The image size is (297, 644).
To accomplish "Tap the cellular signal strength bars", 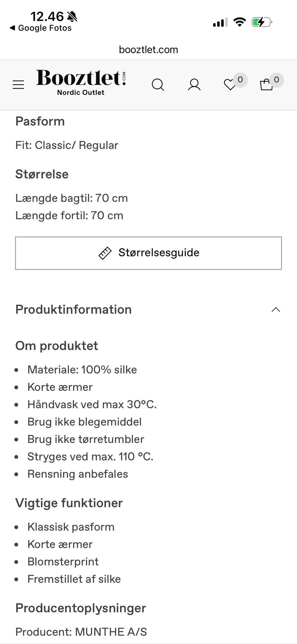I will 220,23.
